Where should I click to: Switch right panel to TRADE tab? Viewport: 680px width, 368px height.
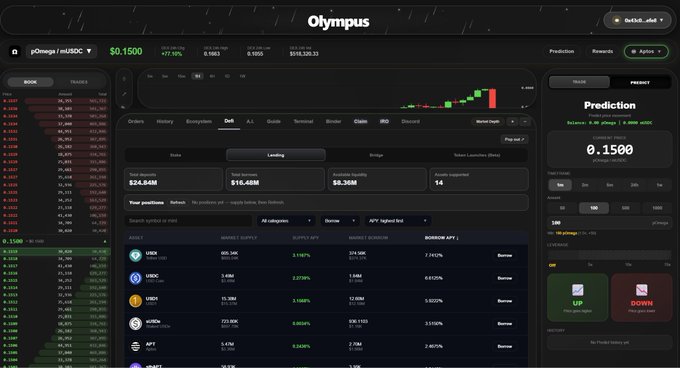coord(579,82)
